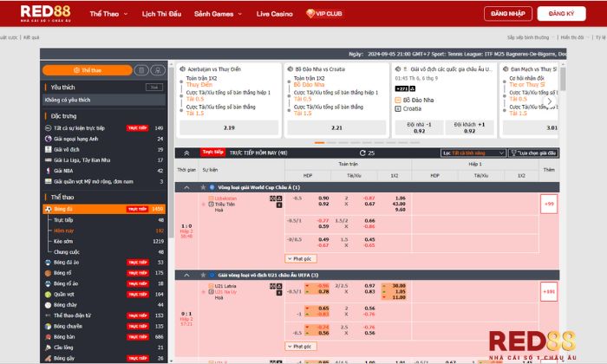Viewport: 607px width, 364px height.
Task: Click the Xoá button in Yêu thích
Action: click(x=154, y=87)
